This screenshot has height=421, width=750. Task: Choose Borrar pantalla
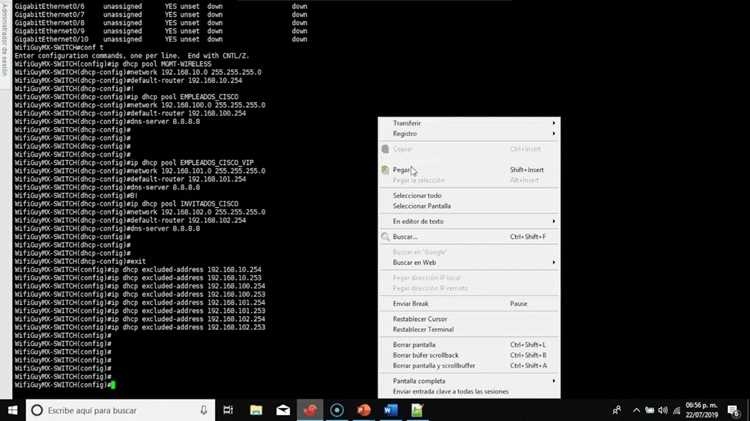click(x=469, y=345)
